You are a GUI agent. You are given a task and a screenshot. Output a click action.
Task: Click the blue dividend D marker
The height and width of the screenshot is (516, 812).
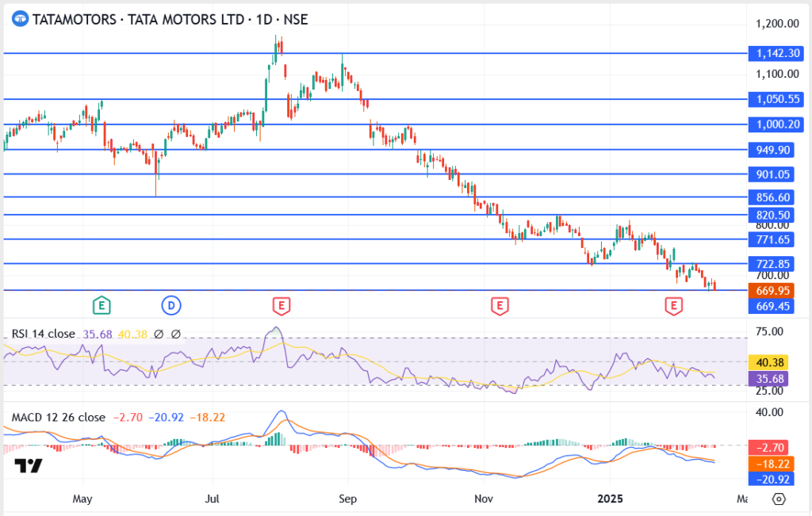tap(170, 304)
